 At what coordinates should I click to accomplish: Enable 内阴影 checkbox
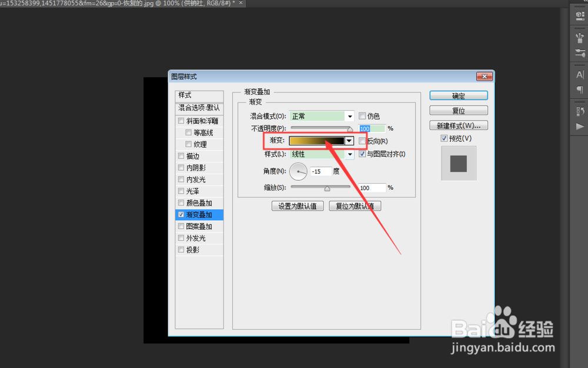click(181, 167)
